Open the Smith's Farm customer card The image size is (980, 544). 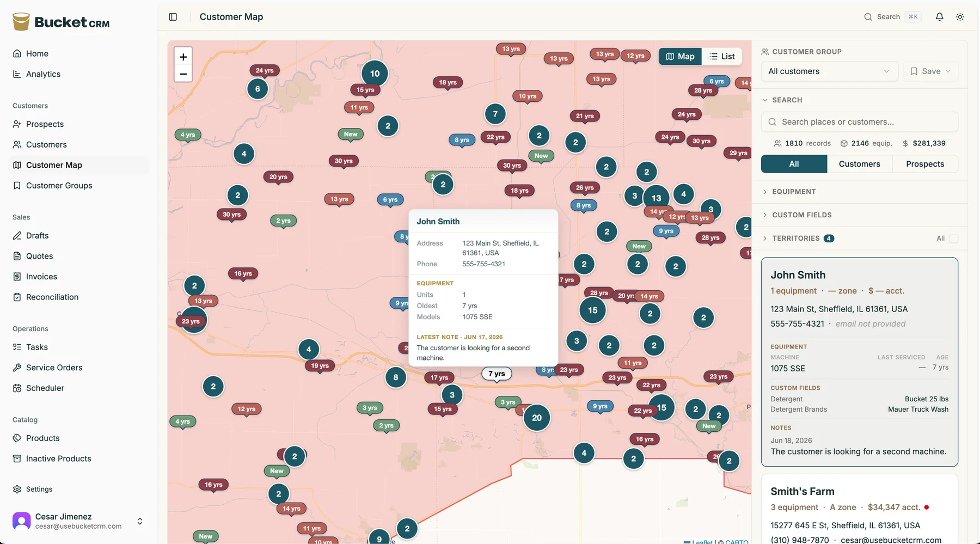point(859,509)
